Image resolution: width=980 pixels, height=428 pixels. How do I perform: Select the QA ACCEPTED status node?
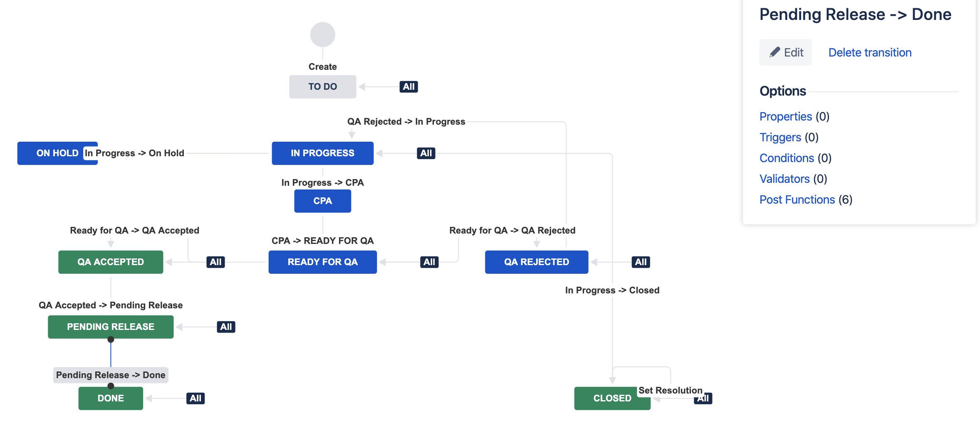click(x=111, y=262)
